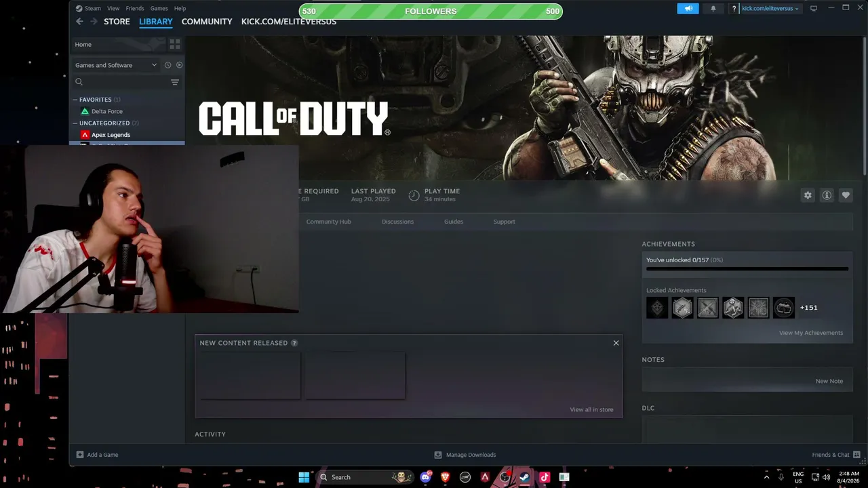Click the Manage Downloads icon
This screenshot has width=868, height=488.
coord(438,455)
